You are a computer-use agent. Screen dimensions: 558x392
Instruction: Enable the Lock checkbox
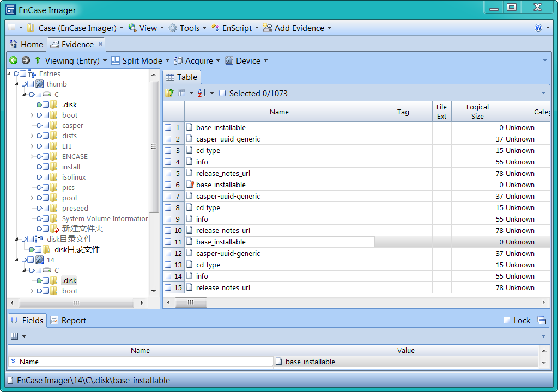pos(507,320)
